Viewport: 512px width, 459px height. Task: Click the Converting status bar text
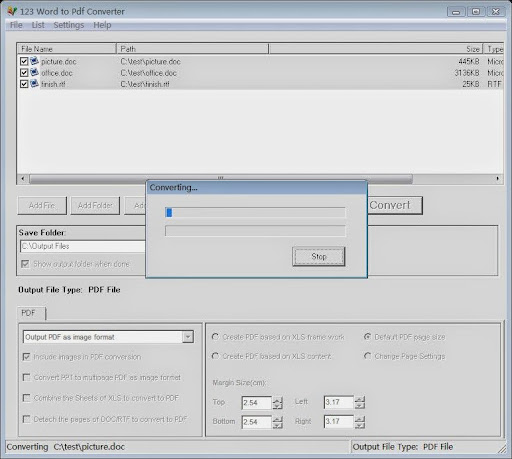(65, 447)
